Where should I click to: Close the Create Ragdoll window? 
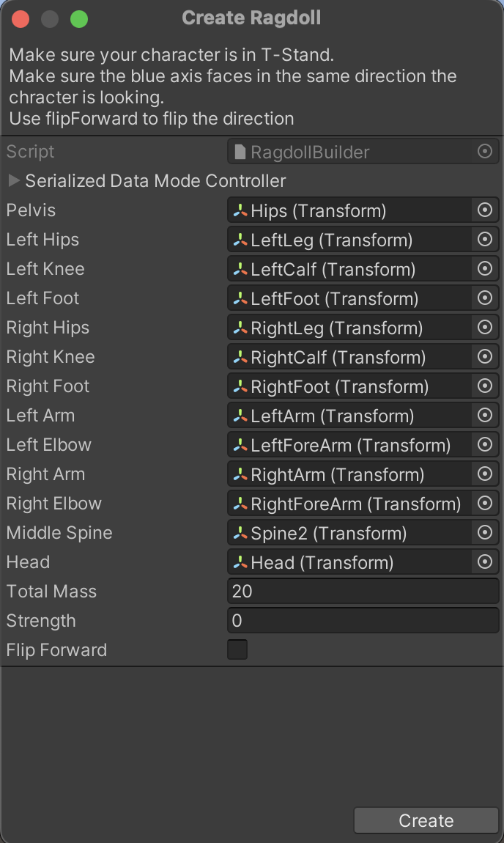(x=21, y=19)
